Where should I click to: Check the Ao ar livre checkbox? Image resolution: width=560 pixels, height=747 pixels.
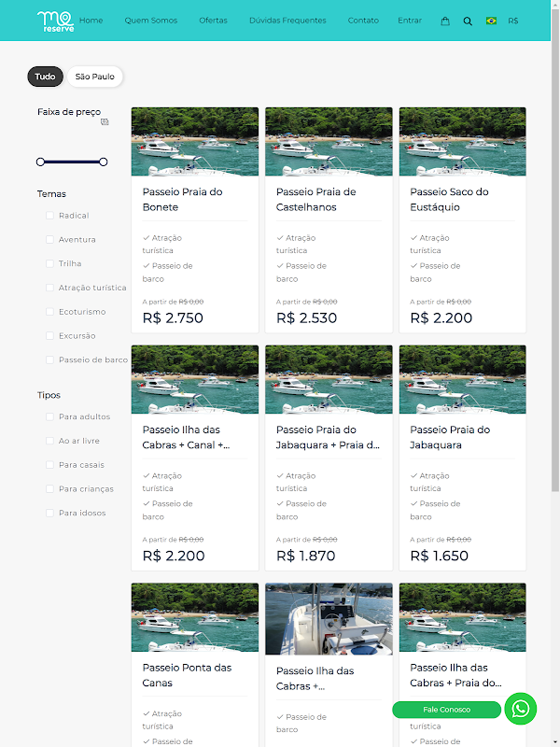coord(49,441)
